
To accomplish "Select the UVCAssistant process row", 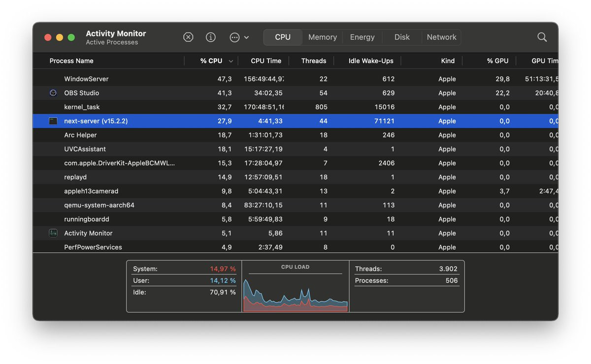I will [x=295, y=149].
